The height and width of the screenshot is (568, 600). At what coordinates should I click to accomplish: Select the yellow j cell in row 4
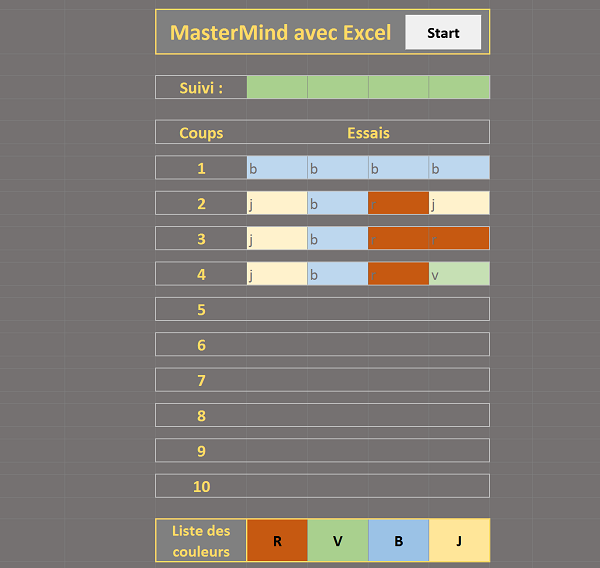pos(277,274)
